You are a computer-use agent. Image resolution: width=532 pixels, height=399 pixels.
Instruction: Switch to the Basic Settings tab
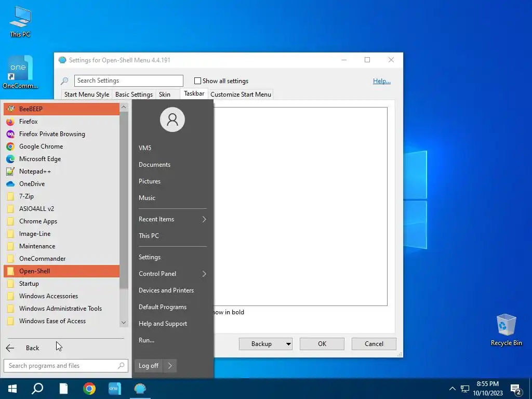pyautogui.click(x=134, y=95)
